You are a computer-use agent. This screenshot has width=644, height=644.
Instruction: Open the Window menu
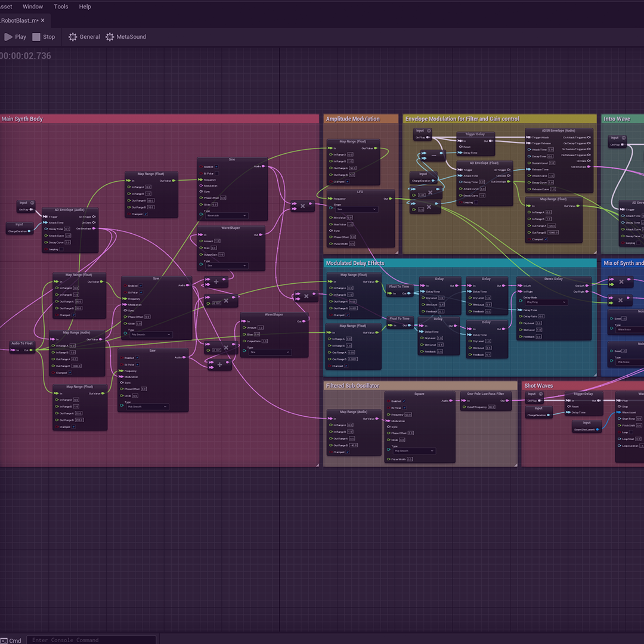pos(33,7)
